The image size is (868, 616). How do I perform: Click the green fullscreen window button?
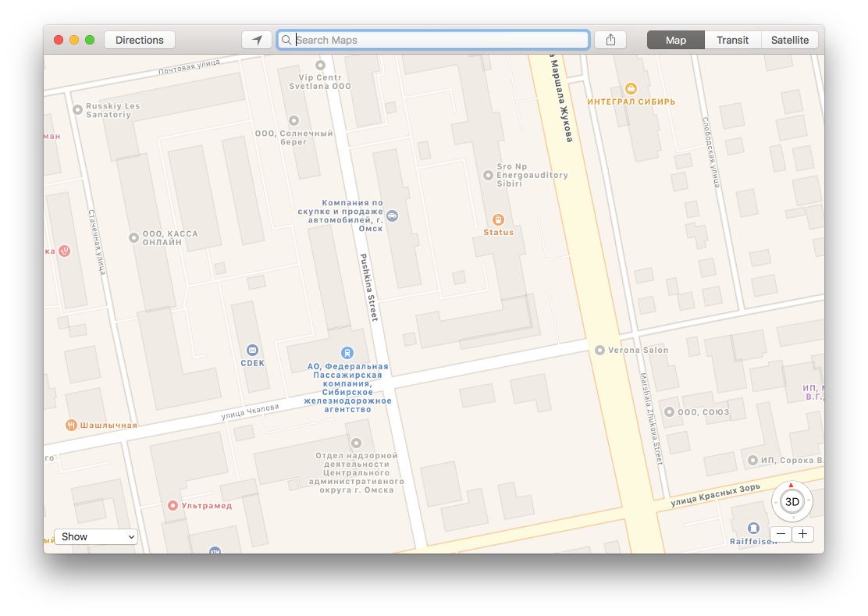tap(90, 40)
